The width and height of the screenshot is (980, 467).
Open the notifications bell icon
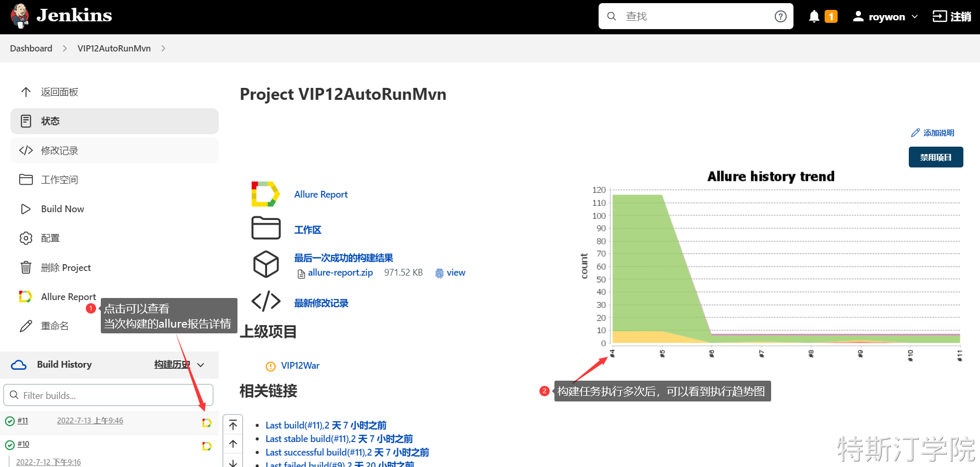click(x=814, y=17)
